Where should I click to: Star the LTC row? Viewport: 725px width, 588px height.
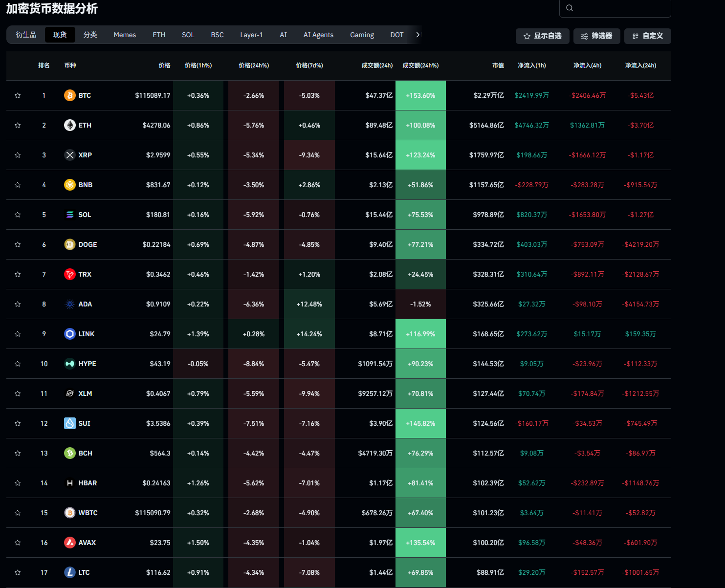[18, 572]
